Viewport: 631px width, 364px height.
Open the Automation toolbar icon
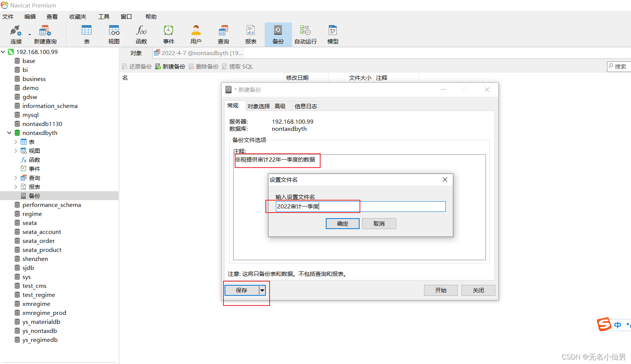(306, 34)
